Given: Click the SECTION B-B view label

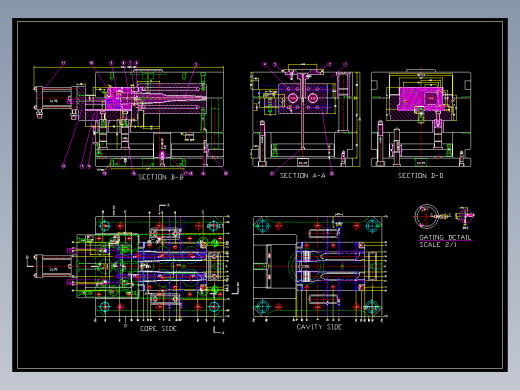Looking at the screenshot, I should (x=161, y=177).
